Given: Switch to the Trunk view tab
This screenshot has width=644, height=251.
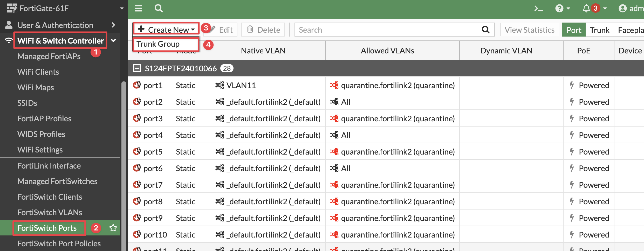Looking at the screenshot, I should click(600, 30).
